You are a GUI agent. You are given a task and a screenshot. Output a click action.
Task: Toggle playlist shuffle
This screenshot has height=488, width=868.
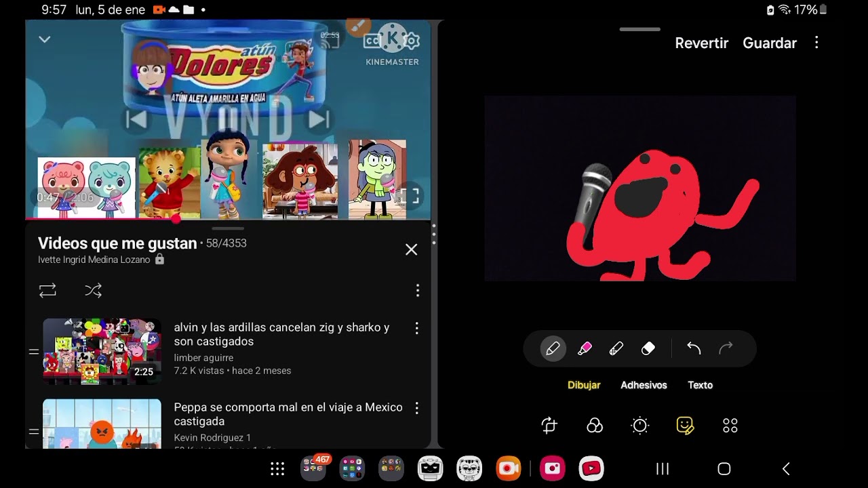click(x=93, y=291)
